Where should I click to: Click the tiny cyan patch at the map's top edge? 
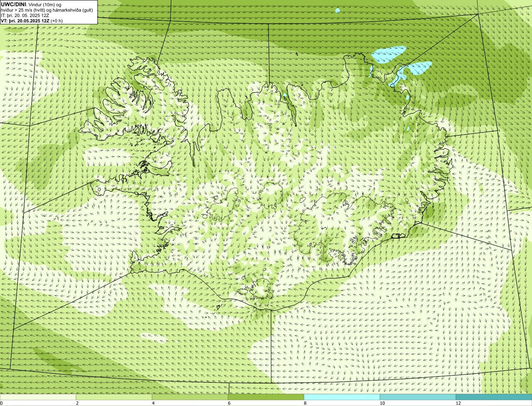[337, 10]
